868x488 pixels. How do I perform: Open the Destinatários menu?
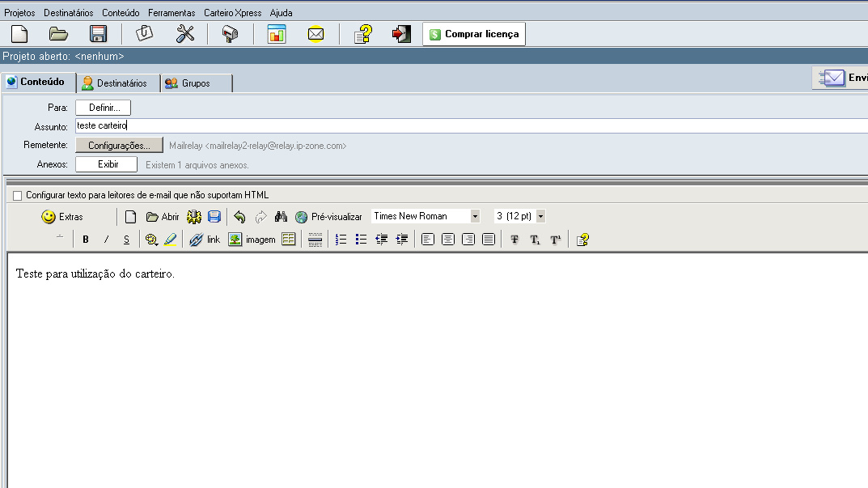tap(69, 13)
